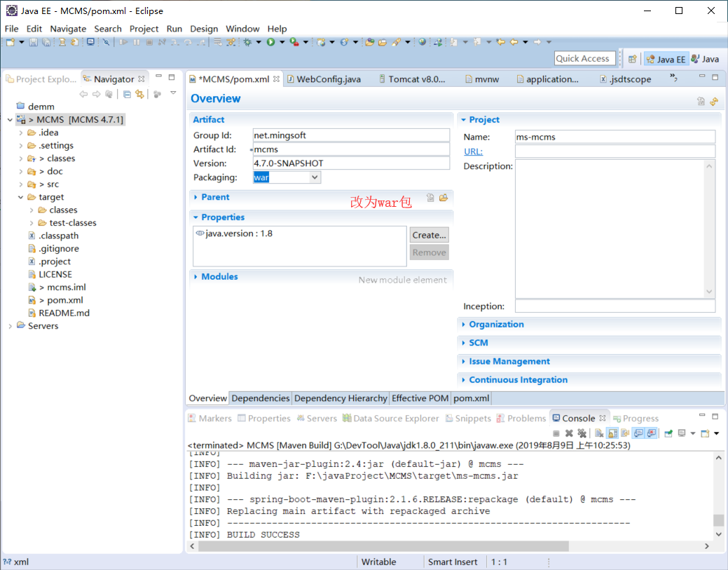Open the Window menu
The image size is (728, 570).
(242, 29)
